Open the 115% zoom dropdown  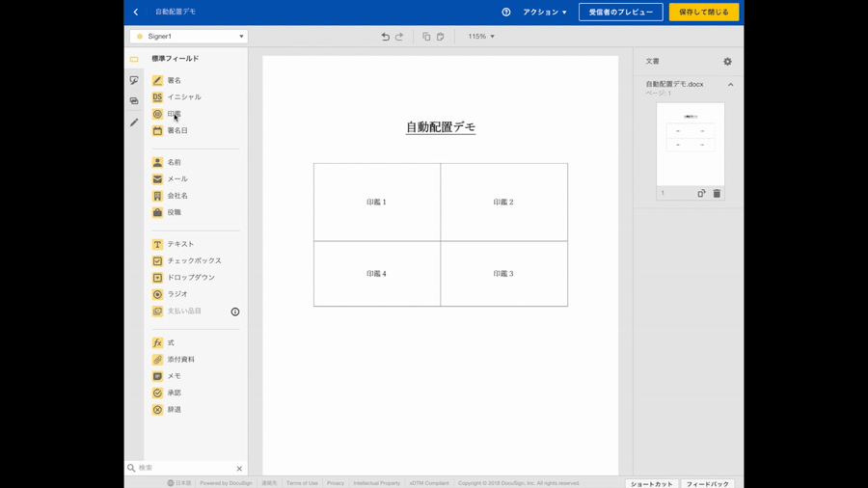click(481, 36)
